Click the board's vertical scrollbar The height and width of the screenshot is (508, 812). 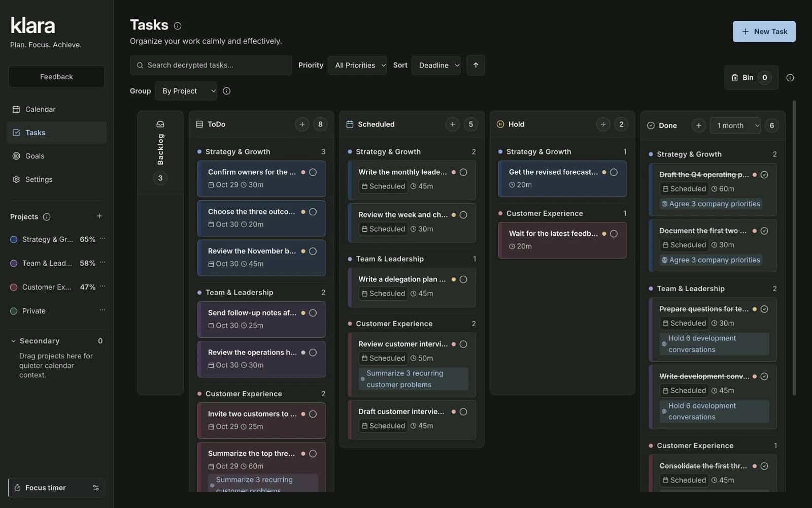794,248
